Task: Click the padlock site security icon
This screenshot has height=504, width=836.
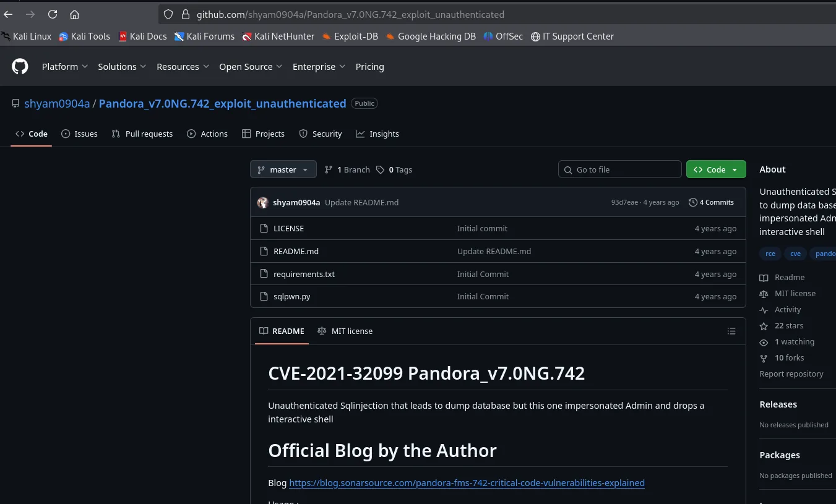Action: (x=184, y=14)
